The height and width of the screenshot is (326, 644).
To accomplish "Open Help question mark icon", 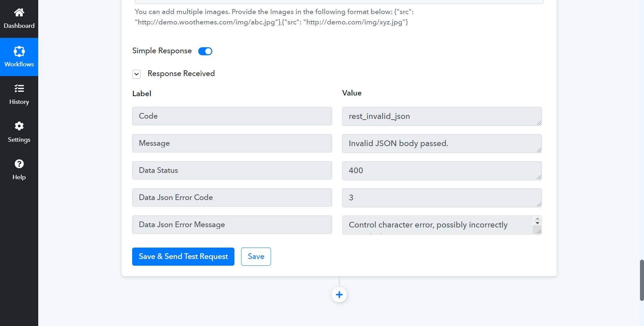I will click(x=19, y=164).
